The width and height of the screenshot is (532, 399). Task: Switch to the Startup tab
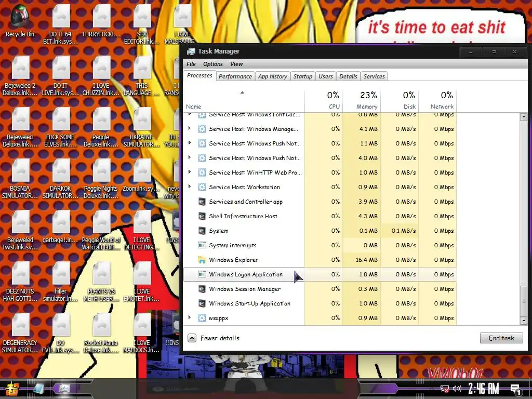pyautogui.click(x=303, y=76)
